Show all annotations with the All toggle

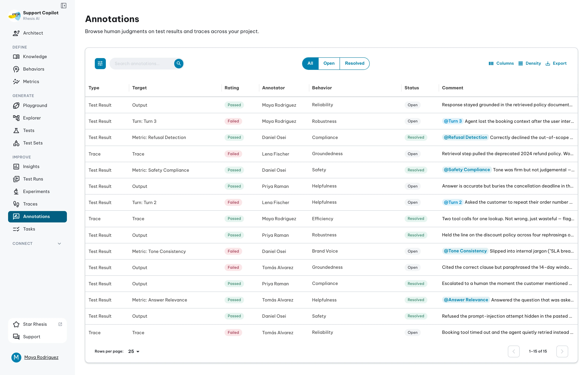pyautogui.click(x=310, y=64)
